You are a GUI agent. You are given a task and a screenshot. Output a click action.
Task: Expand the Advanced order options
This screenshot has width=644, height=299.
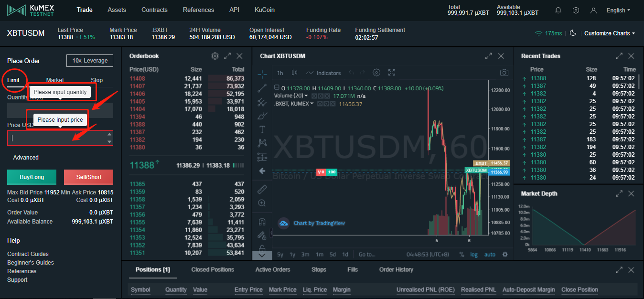coord(26,158)
